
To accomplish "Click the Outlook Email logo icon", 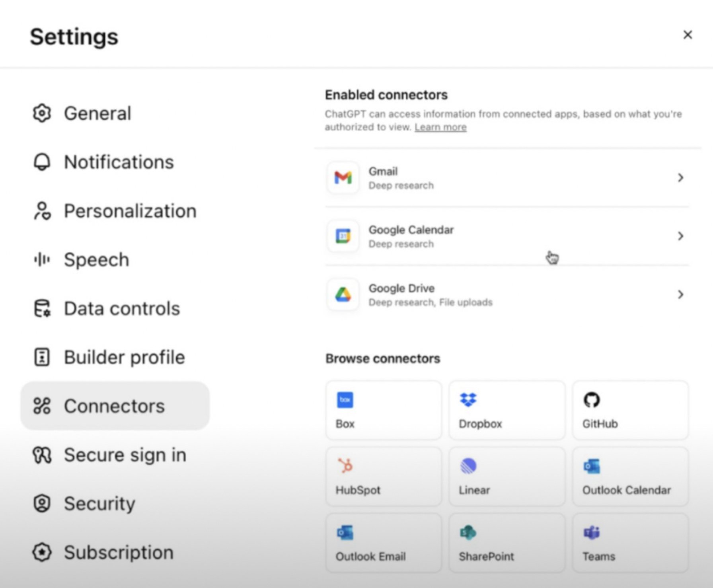I will [x=345, y=532].
